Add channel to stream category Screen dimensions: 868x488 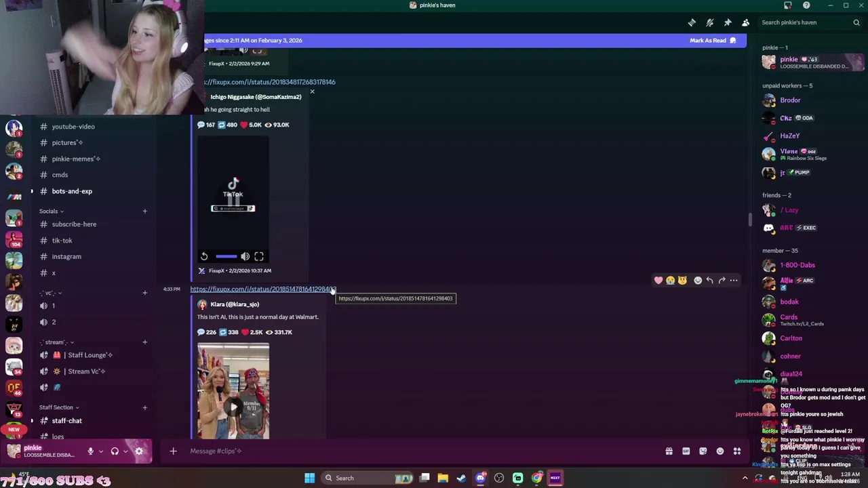click(x=144, y=342)
